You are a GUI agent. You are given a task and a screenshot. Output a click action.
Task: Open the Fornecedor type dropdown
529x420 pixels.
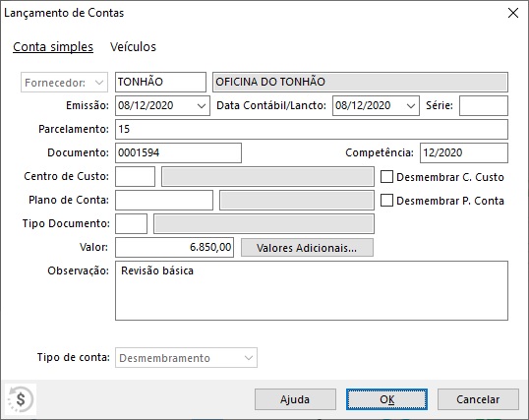point(64,82)
